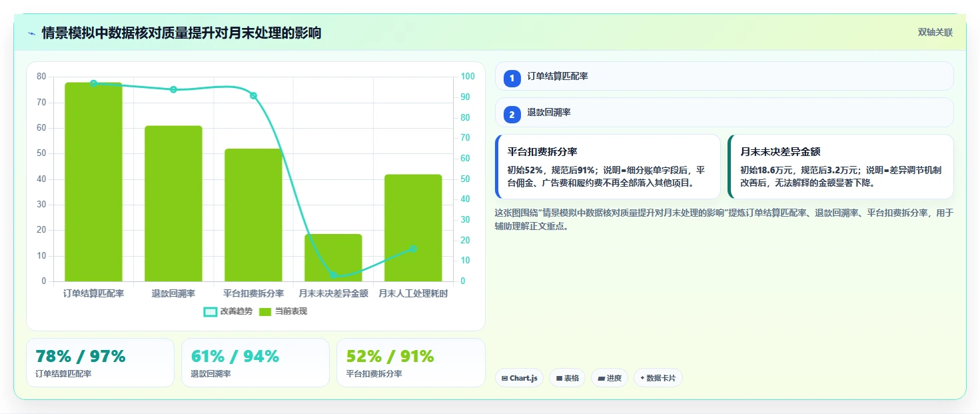Screen dimensions: 980x414
Task: Select the 月末未决差异金额 detail card
Action: pyautogui.click(x=841, y=167)
